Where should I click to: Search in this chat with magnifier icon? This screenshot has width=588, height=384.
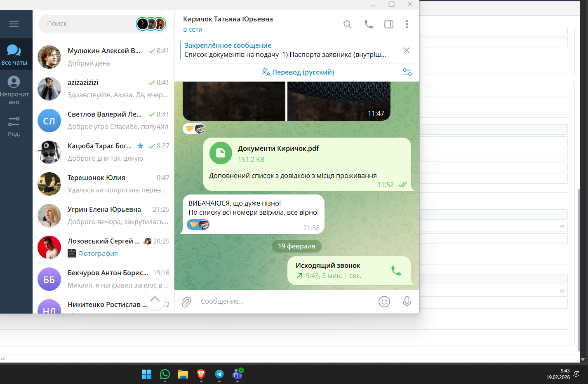click(x=348, y=24)
